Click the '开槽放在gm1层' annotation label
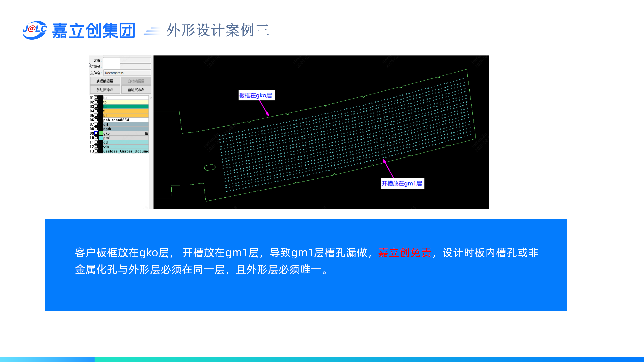The height and width of the screenshot is (362, 644). point(402,184)
